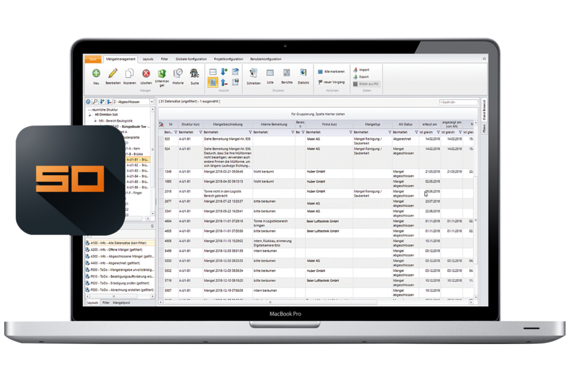Open the Z - Abgeschlossen dropdown
Screen dimensions: 569x392
click(x=152, y=102)
